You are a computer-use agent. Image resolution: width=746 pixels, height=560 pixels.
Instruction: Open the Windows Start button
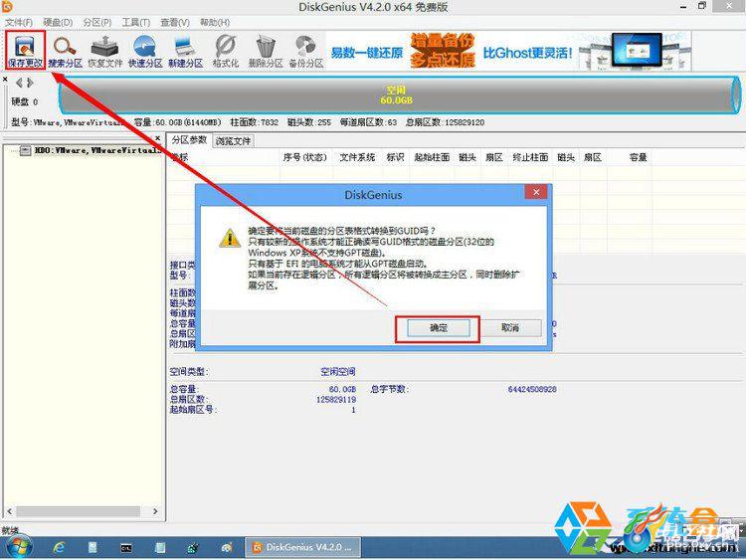18,547
